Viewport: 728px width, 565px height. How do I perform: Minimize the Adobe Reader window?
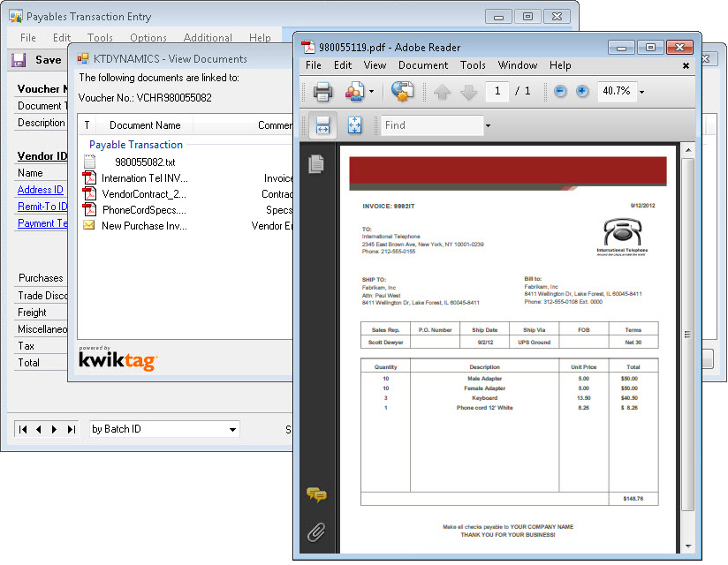tap(622, 48)
